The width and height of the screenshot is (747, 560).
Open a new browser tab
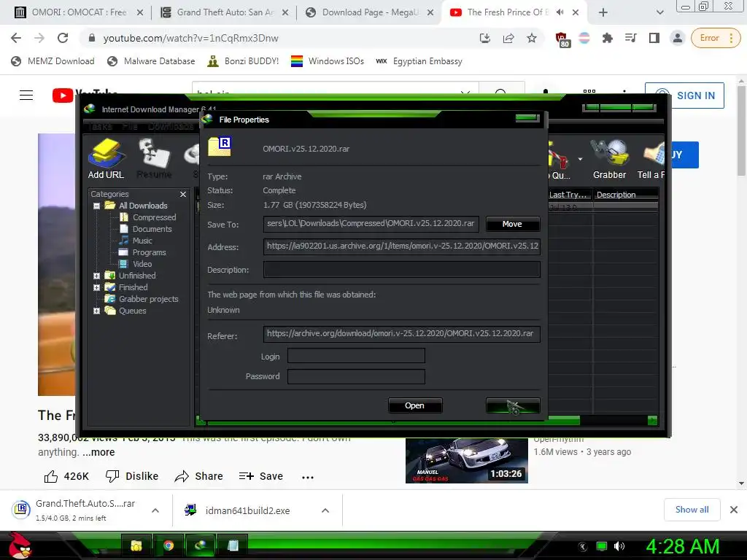tap(603, 12)
